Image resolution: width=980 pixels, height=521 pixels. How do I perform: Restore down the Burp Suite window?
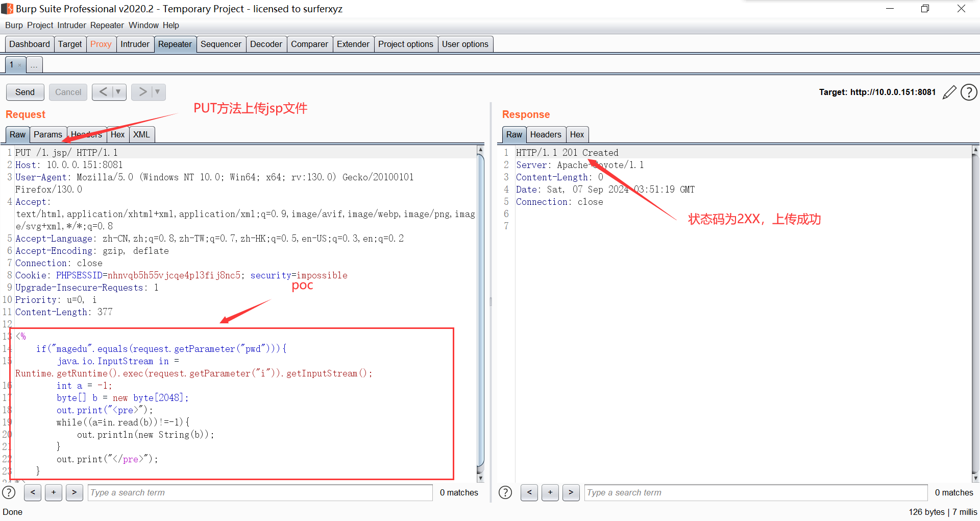coord(925,9)
